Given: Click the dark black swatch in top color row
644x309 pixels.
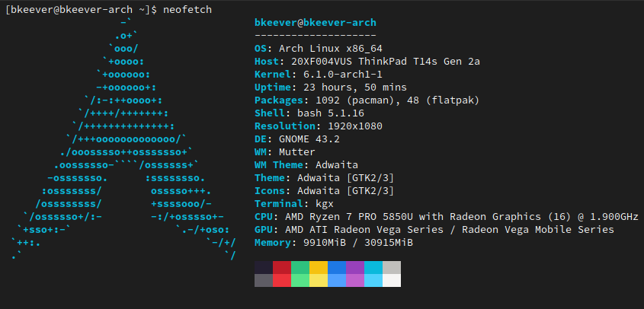Looking at the screenshot, I should 264,268.
